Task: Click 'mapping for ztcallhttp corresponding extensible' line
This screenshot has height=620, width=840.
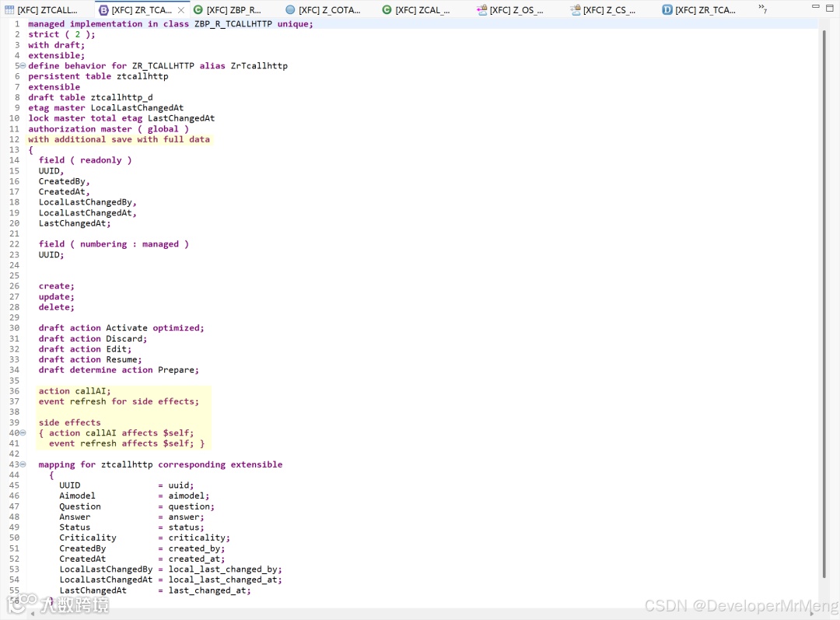Action: coord(160,464)
